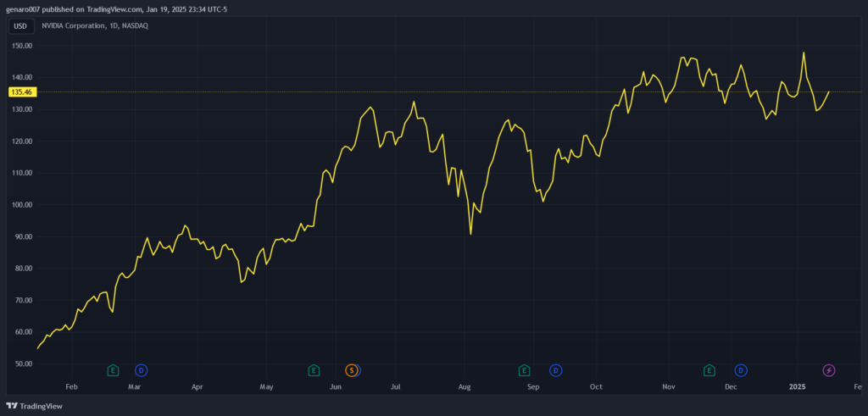
Task: Select the earnings marker in late May
Action: [x=314, y=370]
